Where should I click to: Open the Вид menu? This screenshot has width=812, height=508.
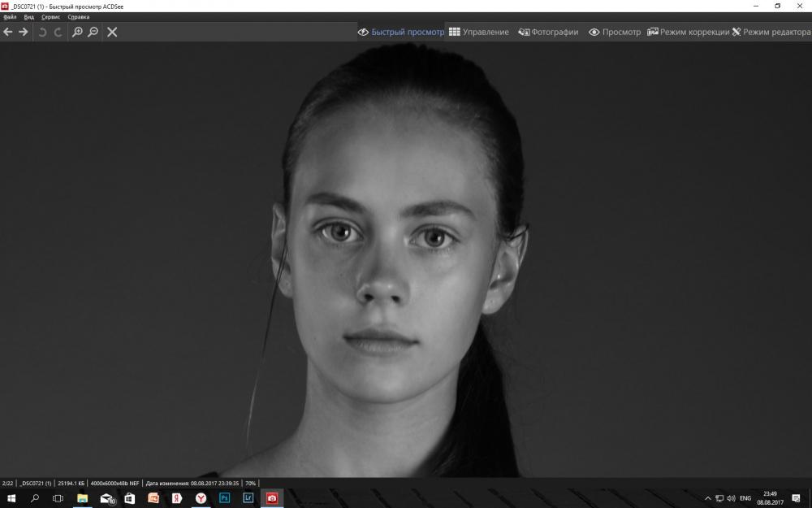(x=29, y=17)
